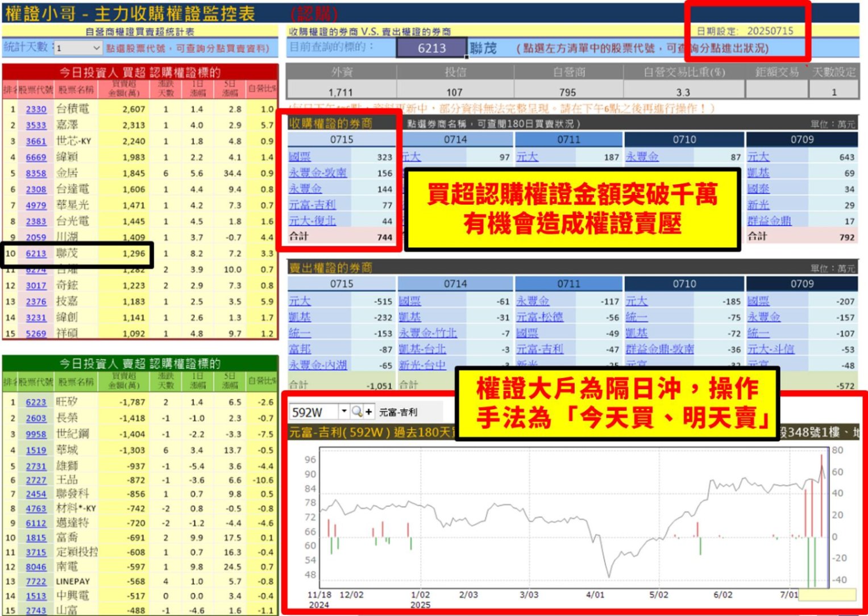The image size is (868, 616).
Task: Select the 投信 value cell 107
Action: click(454, 91)
